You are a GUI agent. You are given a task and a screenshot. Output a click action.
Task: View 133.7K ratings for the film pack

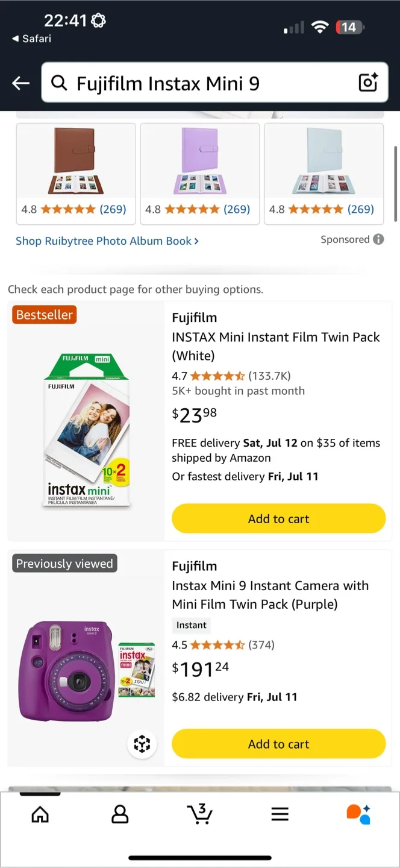(269, 376)
